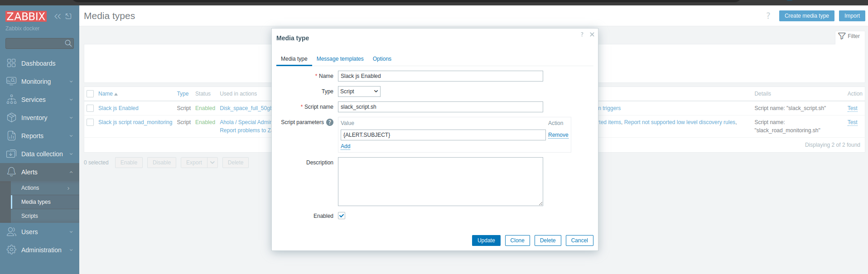The image size is (868, 274).
Task: Click the Delete button in dialog
Action: pyautogui.click(x=548, y=240)
